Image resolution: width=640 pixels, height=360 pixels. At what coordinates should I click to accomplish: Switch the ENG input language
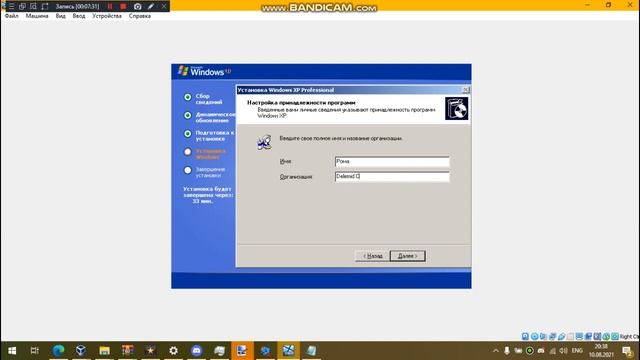click(x=577, y=351)
